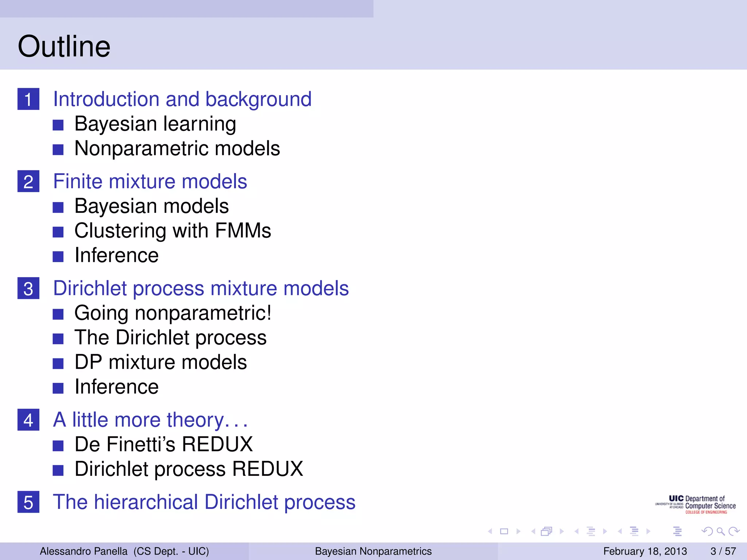This screenshot has width=747, height=560.
Task: Jump to The Dirichlet process subsection
Action: click(x=171, y=338)
